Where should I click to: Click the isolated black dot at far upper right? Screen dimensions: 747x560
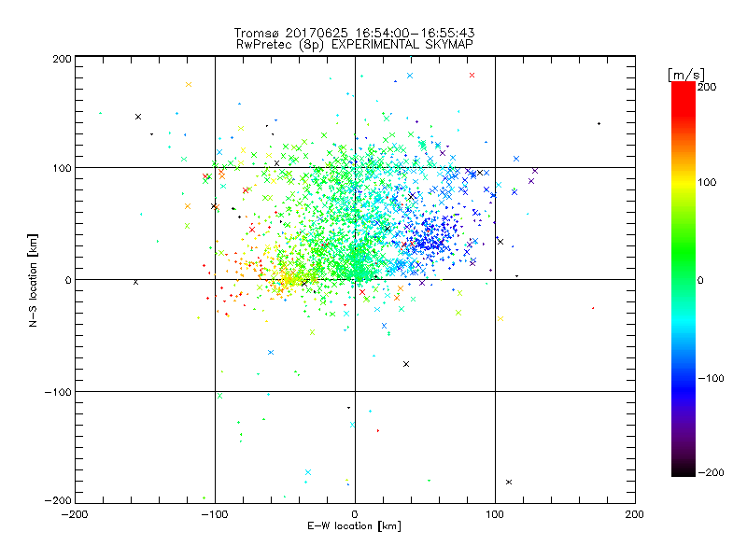[x=599, y=124]
